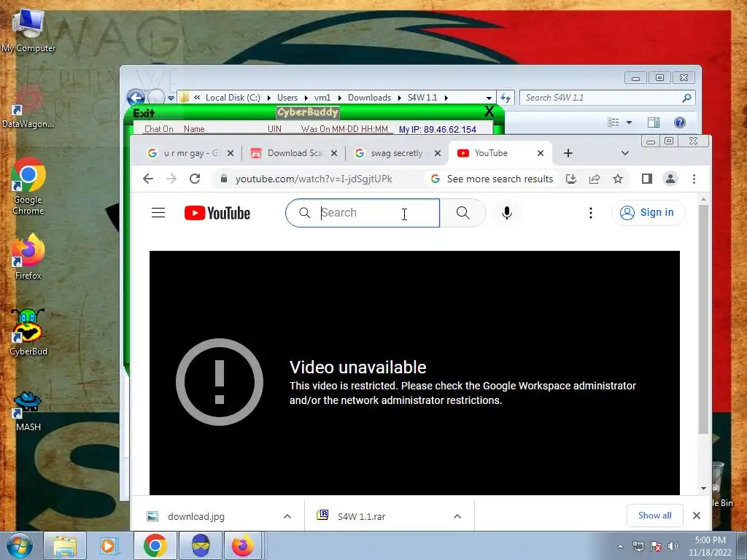Click the site security lock icon
Viewport: 747px width, 560px height.
(224, 179)
